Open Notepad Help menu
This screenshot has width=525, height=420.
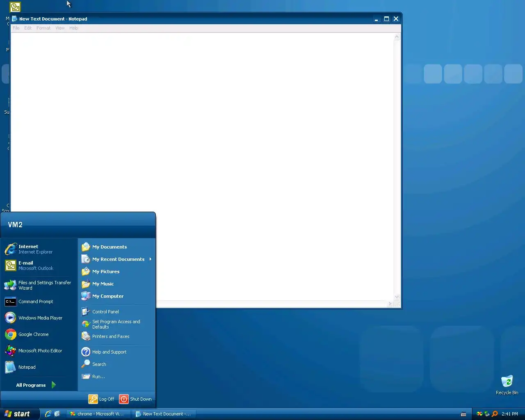(74, 28)
